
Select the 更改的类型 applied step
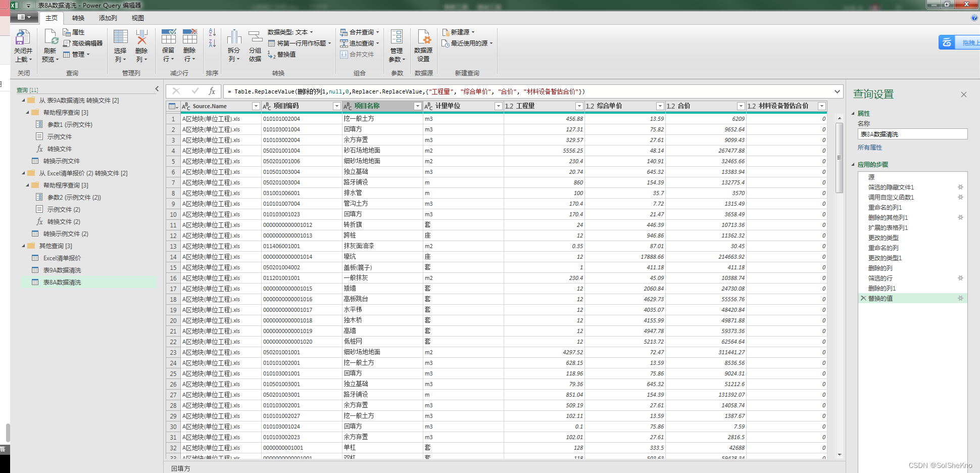[884, 238]
